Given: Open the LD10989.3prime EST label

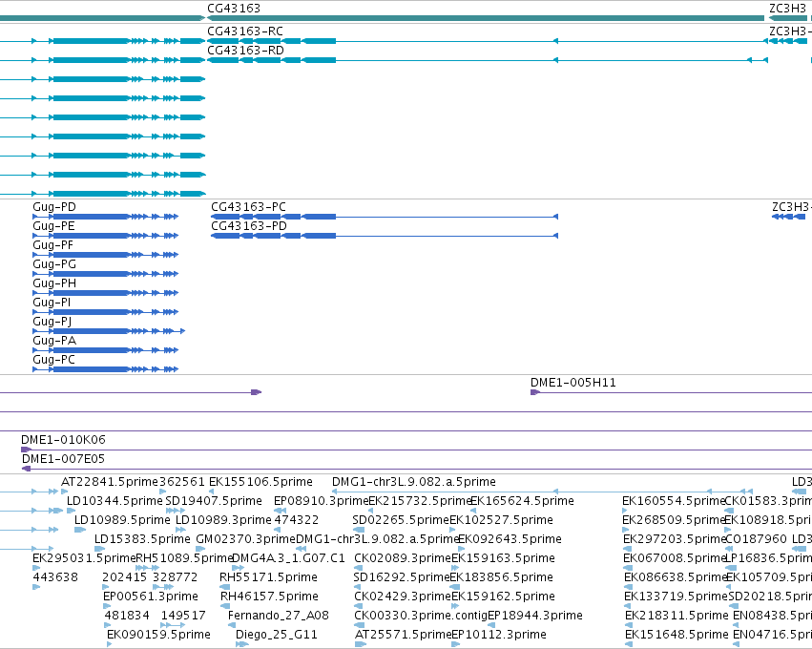Looking at the screenshot, I should pos(223,520).
